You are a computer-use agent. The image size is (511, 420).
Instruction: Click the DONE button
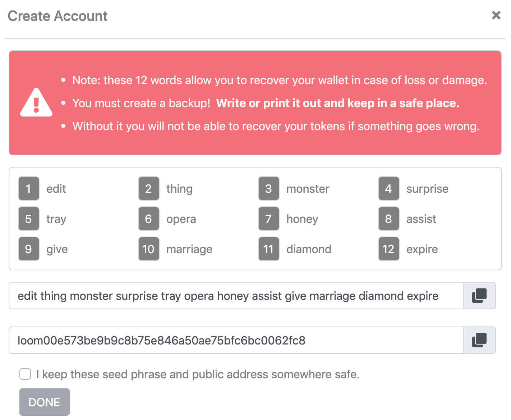44,402
